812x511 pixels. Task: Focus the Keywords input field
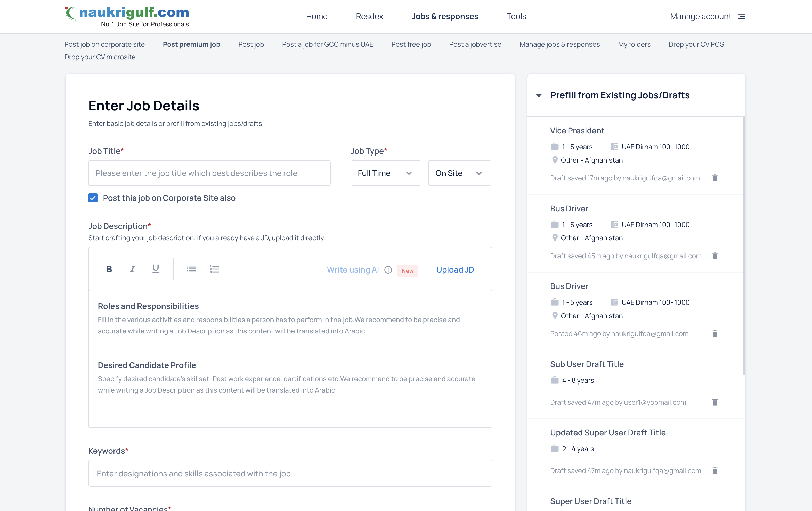[290, 473]
